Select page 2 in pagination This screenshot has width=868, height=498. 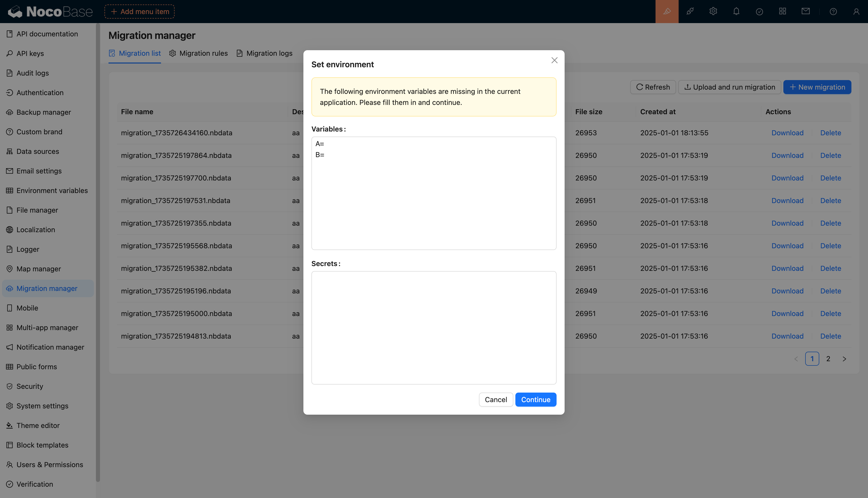(x=828, y=359)
